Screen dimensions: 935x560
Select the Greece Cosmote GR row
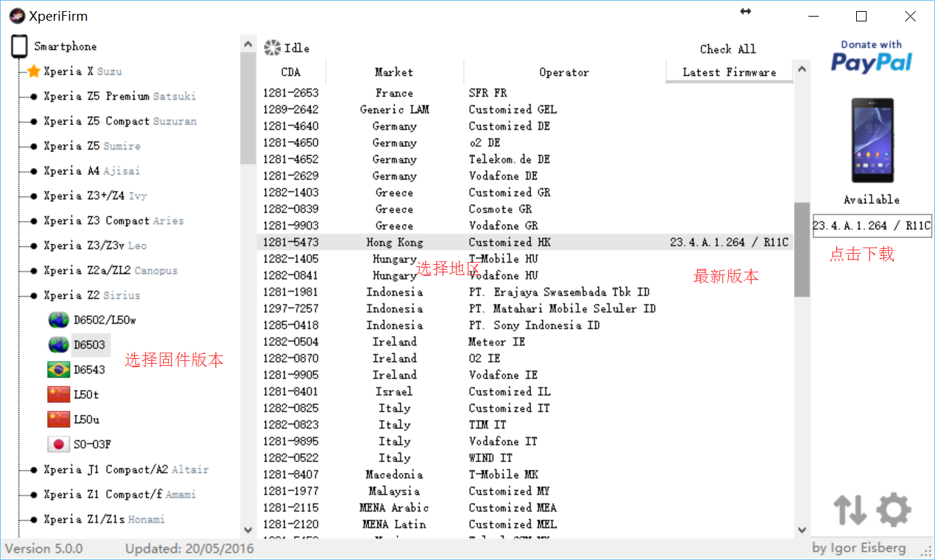pos(525,209)
